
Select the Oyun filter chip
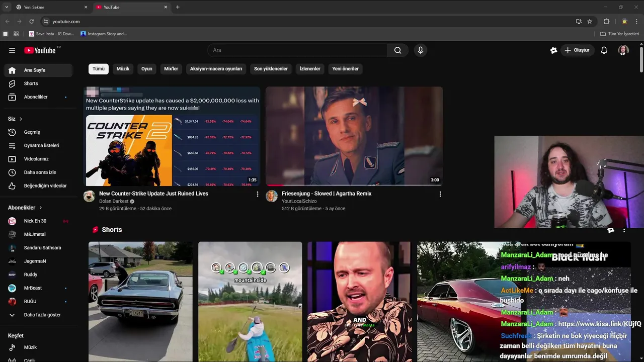tap(147, 69)
